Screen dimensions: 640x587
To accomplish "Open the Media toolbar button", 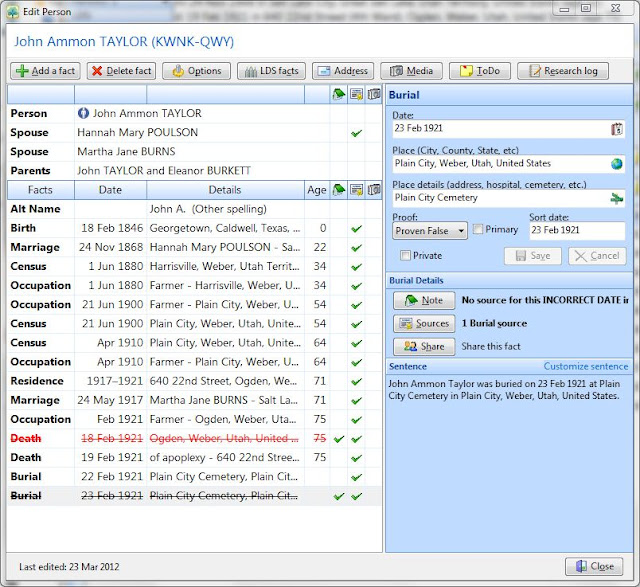I will [x=411, y=71].
